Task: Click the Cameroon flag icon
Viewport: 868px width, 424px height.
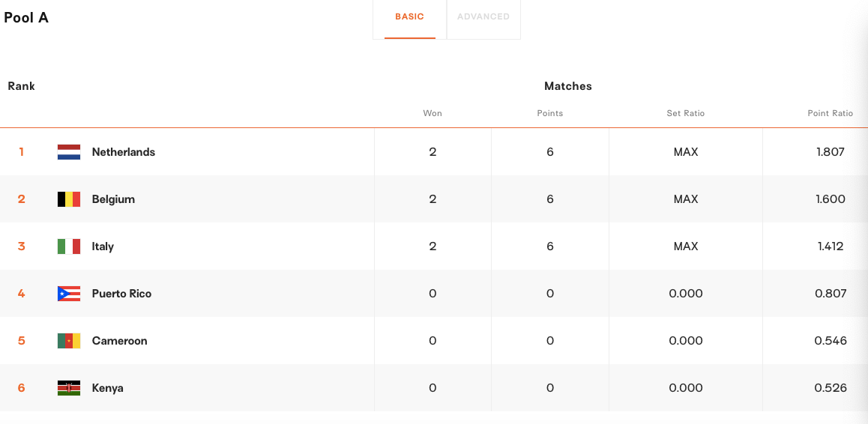Action: coord(69,340)
